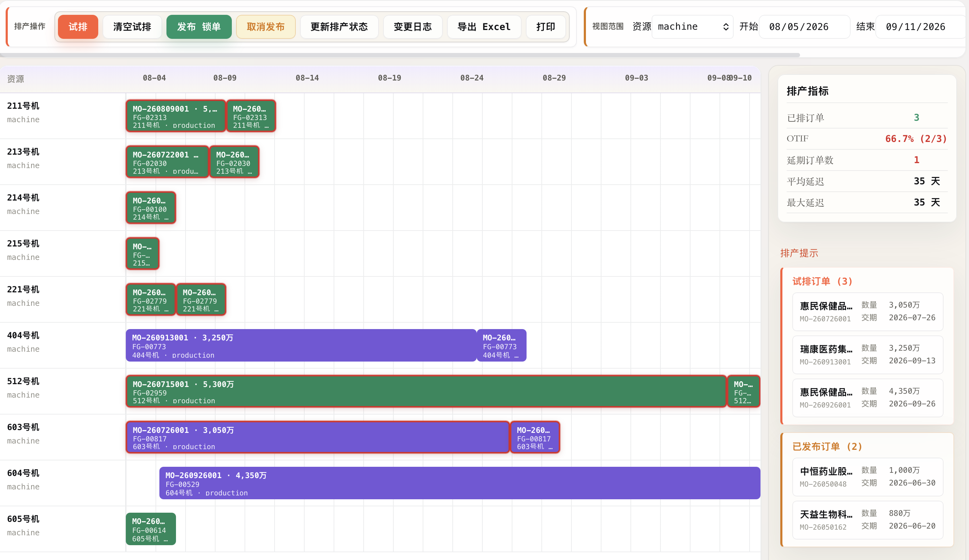Click the 打印 print button
The width and height of the screenshot is (969, 560).
click(546, 27)
